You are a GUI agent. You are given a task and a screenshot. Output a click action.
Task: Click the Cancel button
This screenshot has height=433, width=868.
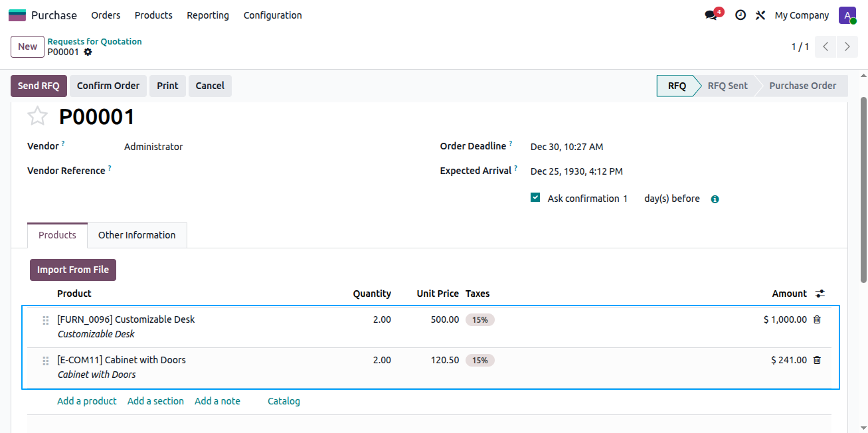coord(210,86)
